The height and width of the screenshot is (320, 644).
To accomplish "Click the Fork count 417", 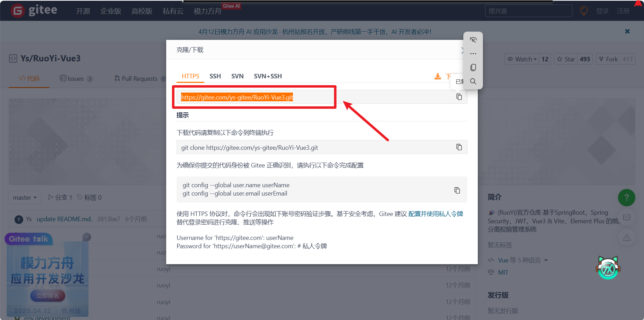I will [627, 59].
